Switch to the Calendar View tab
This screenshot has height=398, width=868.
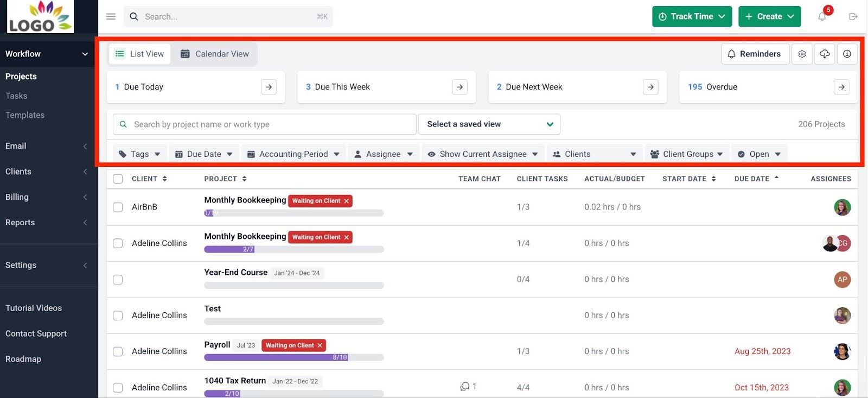coord(215,54)
